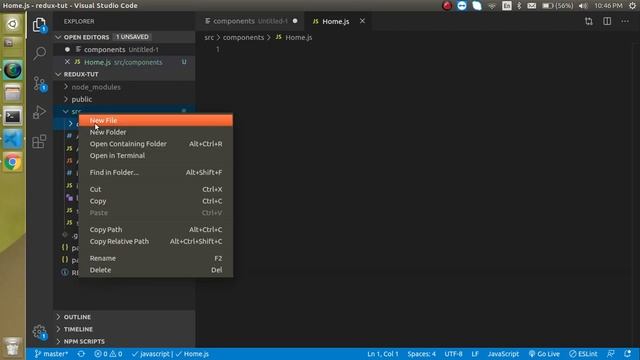This screenshot has width=640, height=360.
Task: Open the editor More Actions menu
Action: pos(625,21)
